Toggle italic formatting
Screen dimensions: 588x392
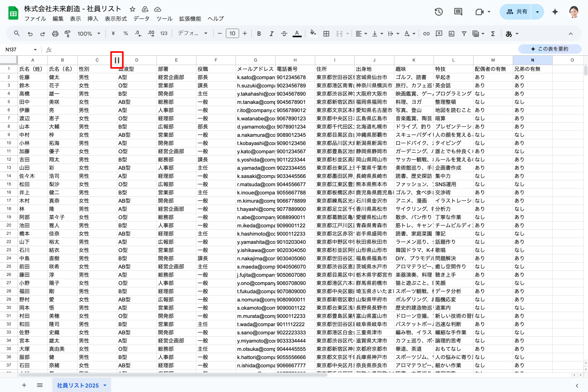(x=271, y=34)
